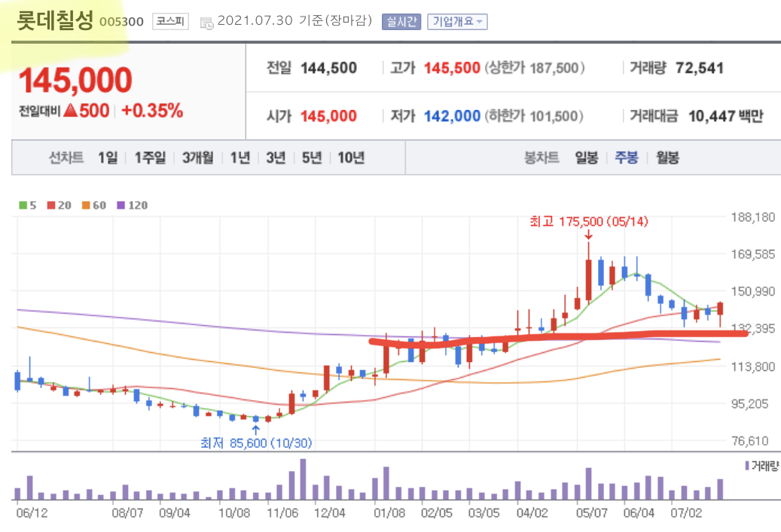Switch to the 일봉 daily candle chart
Screen dimensions: 781x532
tap(586, 158)
